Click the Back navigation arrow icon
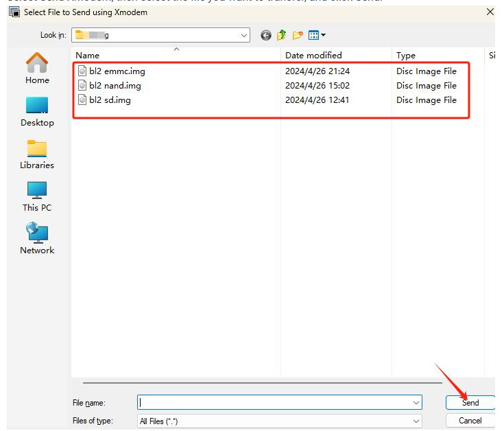 (x=266, y=36)
